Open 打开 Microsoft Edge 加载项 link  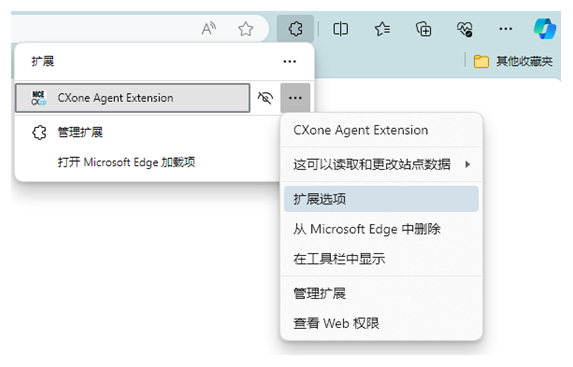tap(126, 162)
